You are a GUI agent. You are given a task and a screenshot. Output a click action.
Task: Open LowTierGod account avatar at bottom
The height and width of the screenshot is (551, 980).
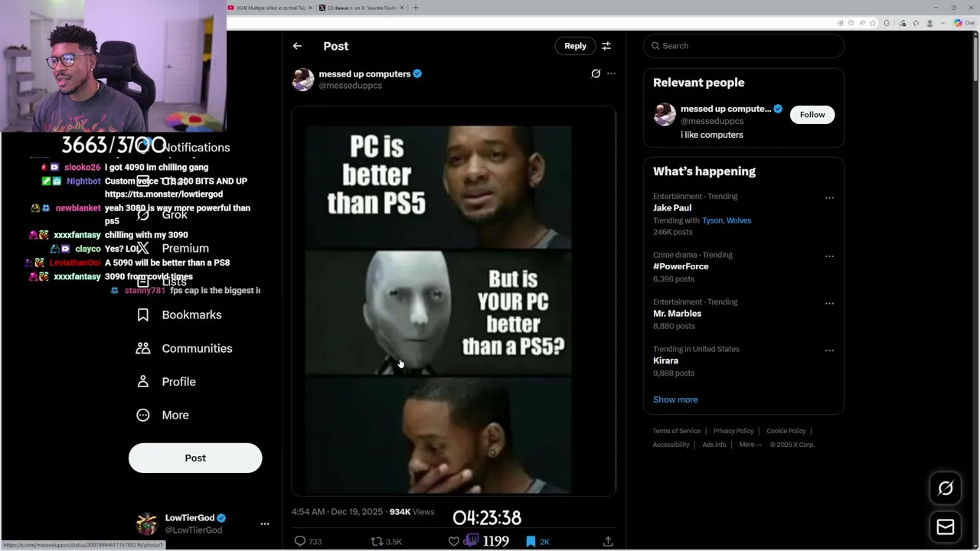(146, 523)
